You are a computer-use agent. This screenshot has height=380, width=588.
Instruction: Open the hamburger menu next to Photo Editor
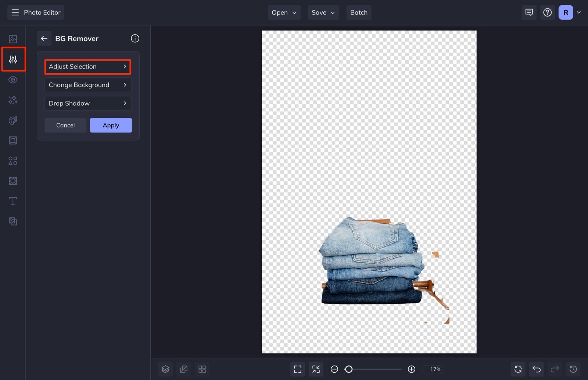tap(15, 12)
